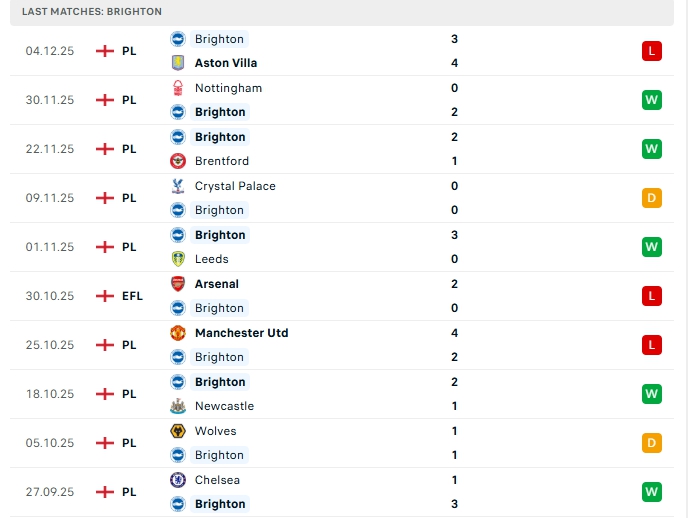The width and height of the screenshot is (688, 518).
Task: Open the Manchester Utd team link
Action: (x=241, y=333)
